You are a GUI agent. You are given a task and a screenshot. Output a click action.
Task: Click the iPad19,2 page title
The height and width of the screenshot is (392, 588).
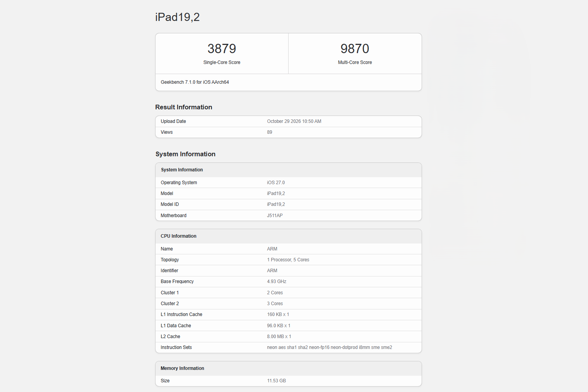click(x=177, y=17)
